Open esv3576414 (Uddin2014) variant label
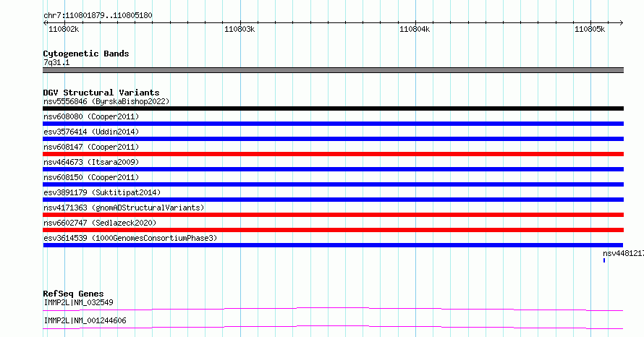This screenshot has height=337, width=644. click(91, 132)
